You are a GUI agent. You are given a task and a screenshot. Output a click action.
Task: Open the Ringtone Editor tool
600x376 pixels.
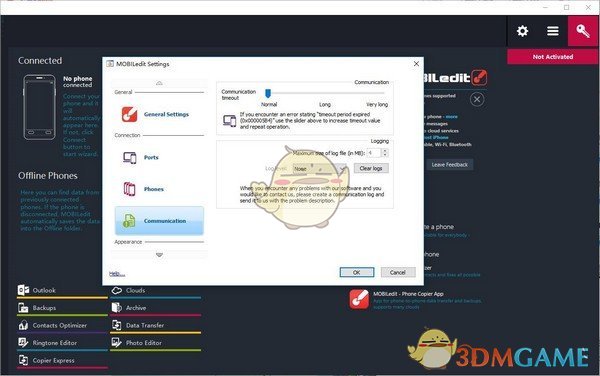click(62, 343)
